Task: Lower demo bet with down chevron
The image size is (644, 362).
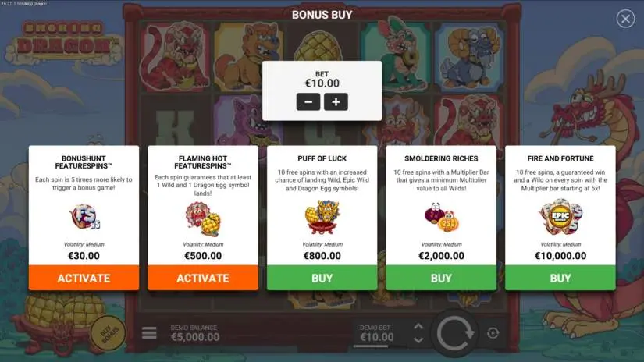Action: click(x=418, y=340)
